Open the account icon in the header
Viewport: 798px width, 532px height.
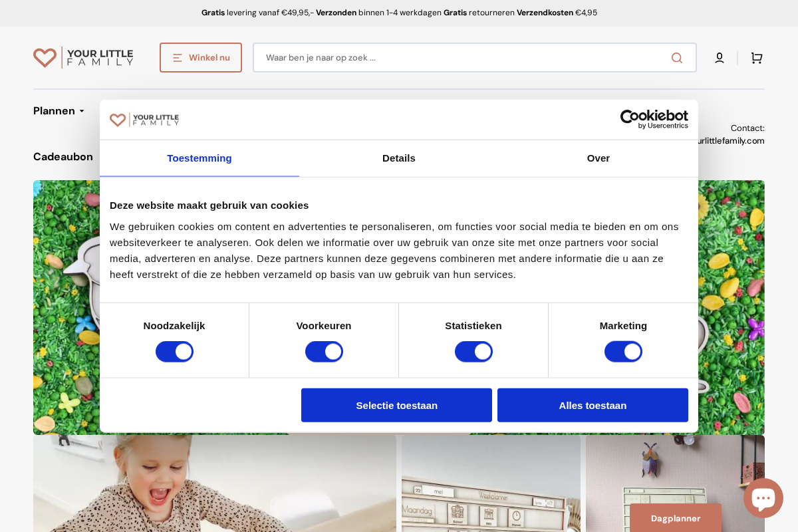pyautogui.click(x=720, y=58)
